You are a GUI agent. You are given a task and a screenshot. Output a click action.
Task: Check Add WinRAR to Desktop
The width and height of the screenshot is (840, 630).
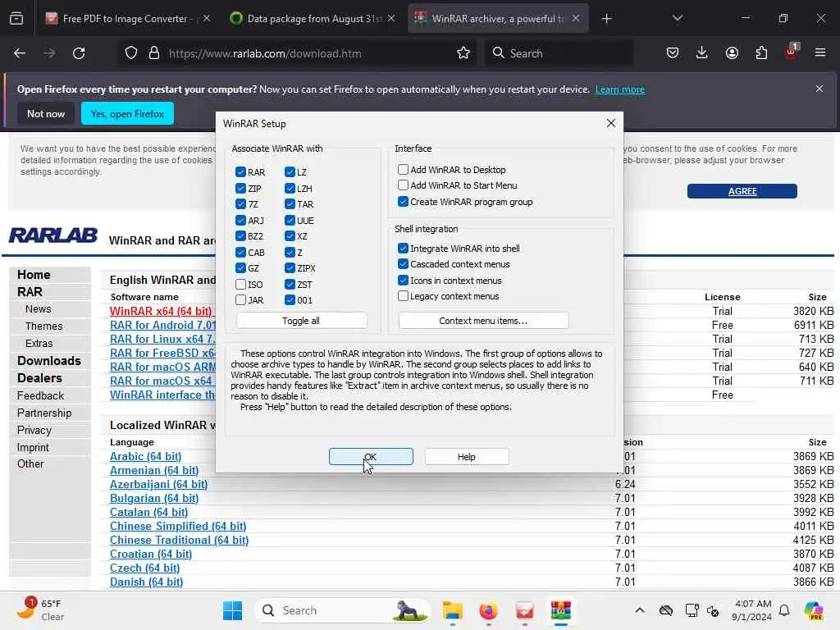click(x=403, y=169)
